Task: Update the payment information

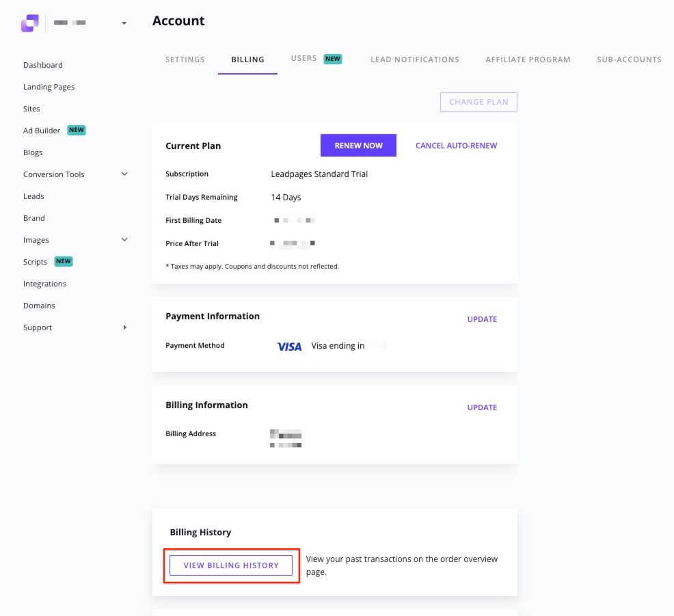Action: pyautogui.click(x=482, y=319)
